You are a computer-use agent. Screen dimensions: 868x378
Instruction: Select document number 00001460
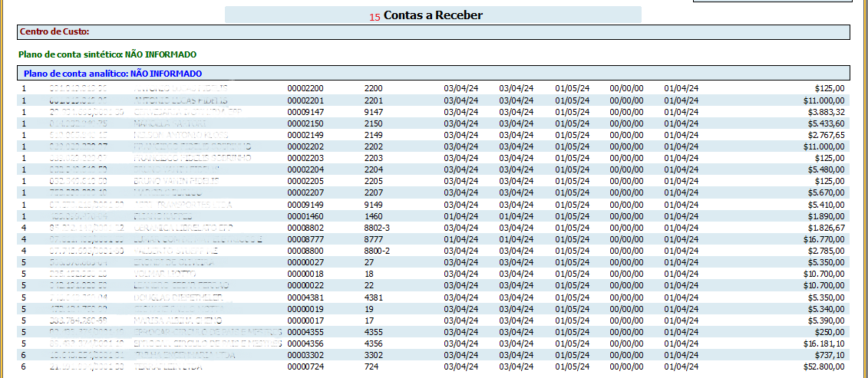coord(305,216)
